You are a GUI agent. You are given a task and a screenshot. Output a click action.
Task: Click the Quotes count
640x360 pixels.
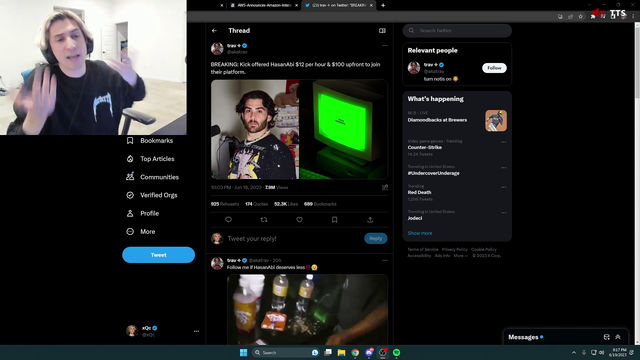[x=256, y=204]
